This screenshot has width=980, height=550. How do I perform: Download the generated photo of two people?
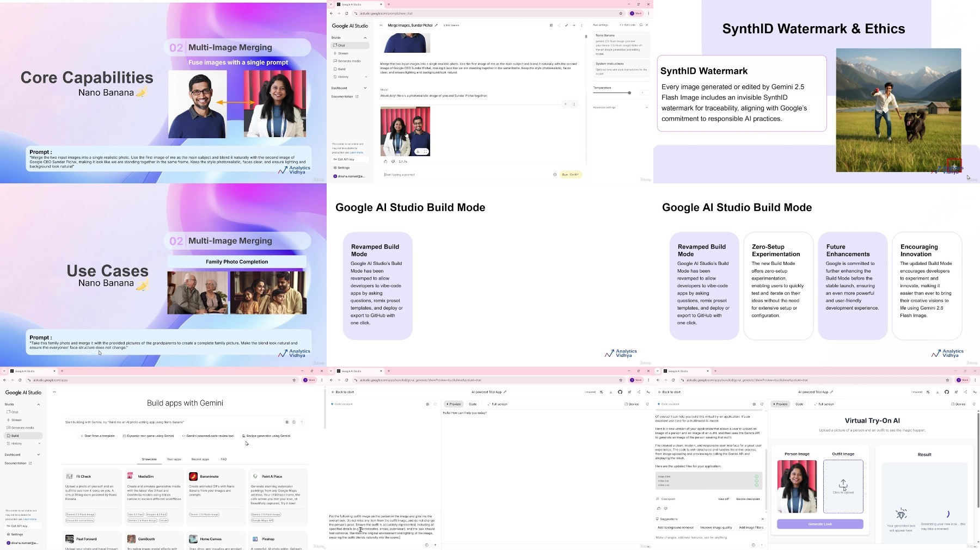(x=418, y=151)
